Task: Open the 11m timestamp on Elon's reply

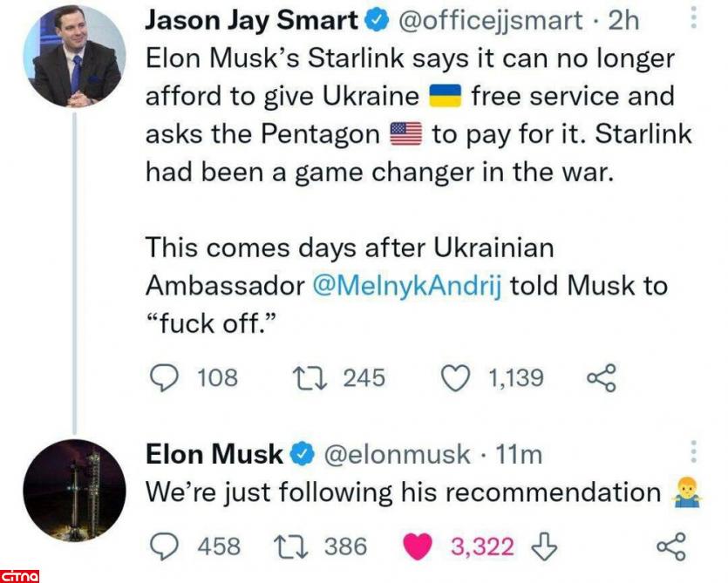Action: [x=519, y=453]
